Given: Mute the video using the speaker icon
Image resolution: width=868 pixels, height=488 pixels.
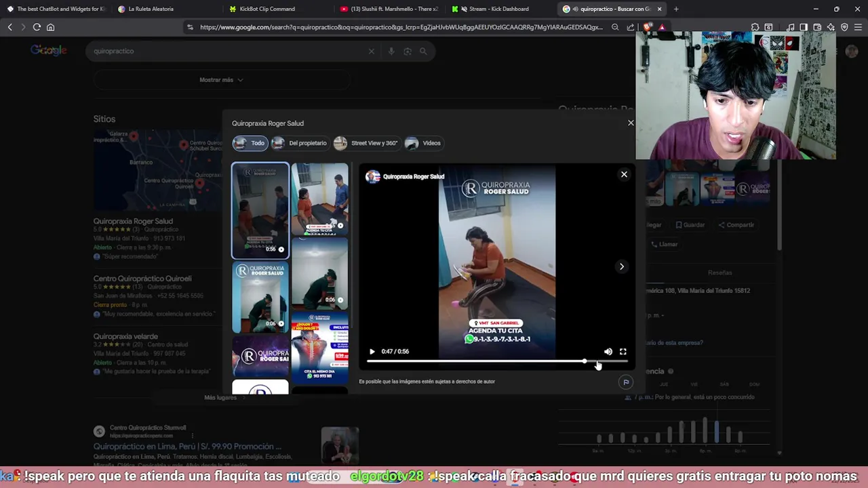Looking at the screenshot, I should tap(608, 352).
